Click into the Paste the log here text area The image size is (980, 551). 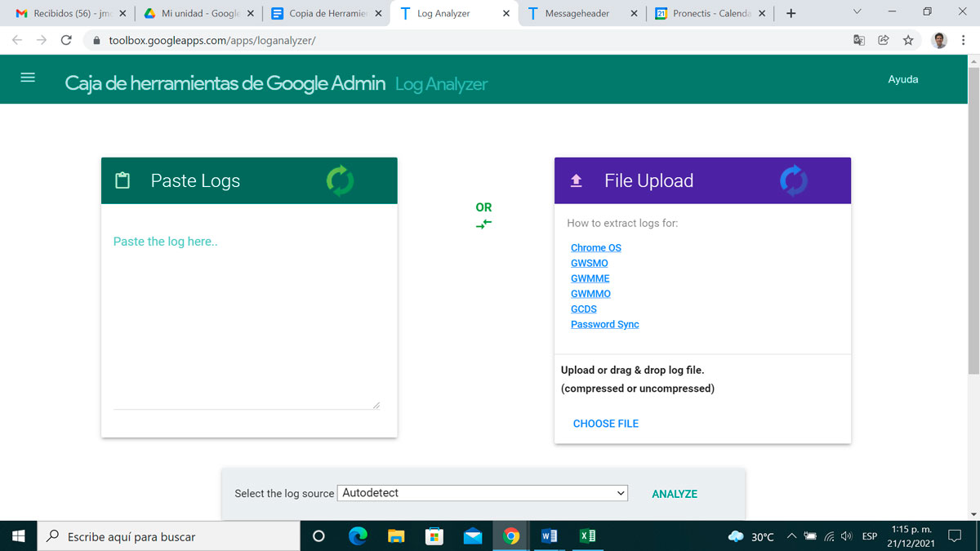pyautogui.click(x=245, y=318)
